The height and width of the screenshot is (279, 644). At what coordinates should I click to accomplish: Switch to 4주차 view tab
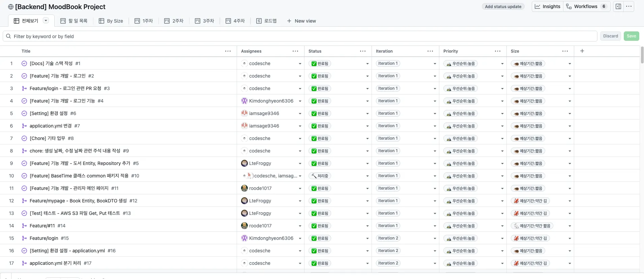[x=235, y=21]
